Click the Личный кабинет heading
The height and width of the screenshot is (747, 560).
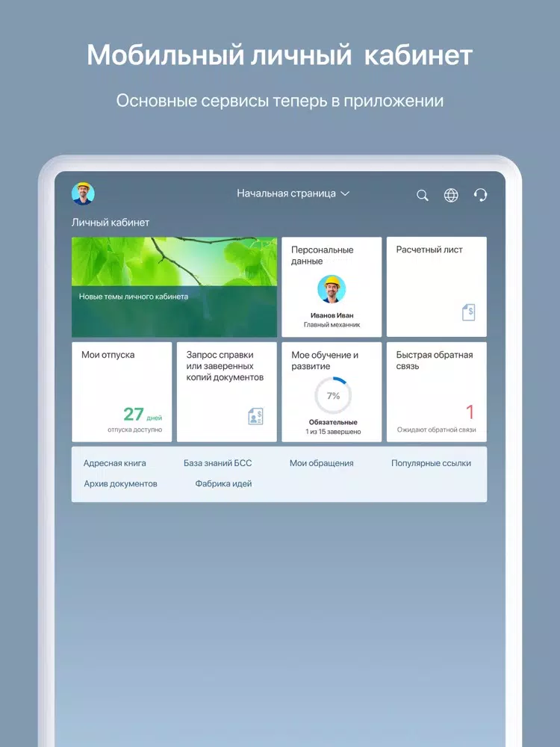click(x=111, y=223)
